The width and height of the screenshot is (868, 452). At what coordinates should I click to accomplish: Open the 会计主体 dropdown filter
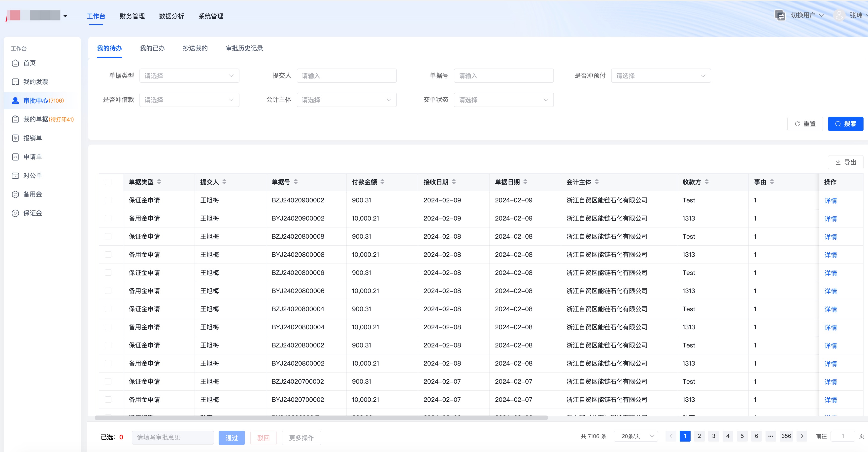(x=346, y=100)
